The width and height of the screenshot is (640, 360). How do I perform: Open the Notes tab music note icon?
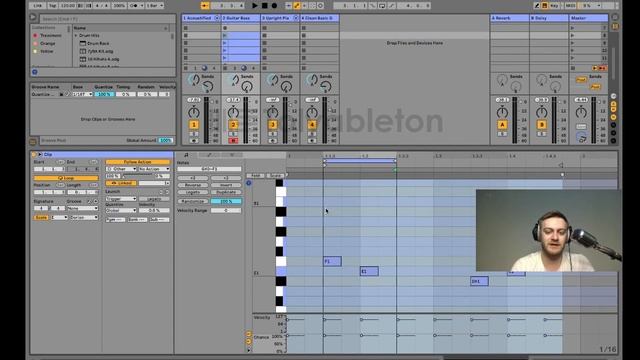[186, 155]
